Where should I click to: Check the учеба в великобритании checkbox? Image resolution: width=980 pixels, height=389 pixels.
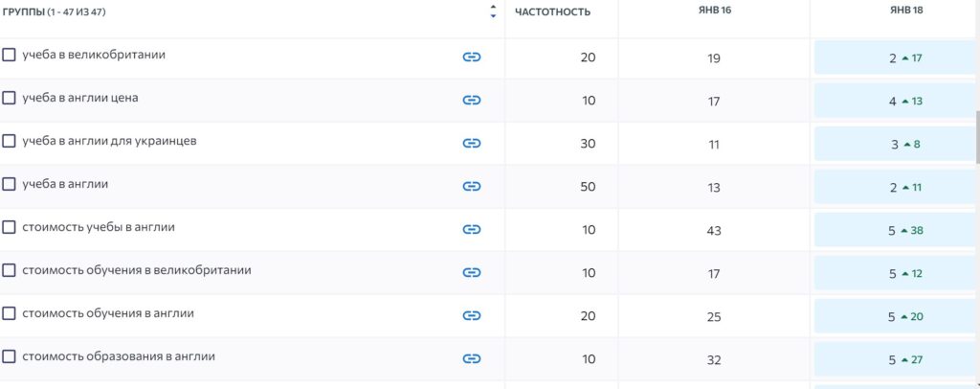9,55
